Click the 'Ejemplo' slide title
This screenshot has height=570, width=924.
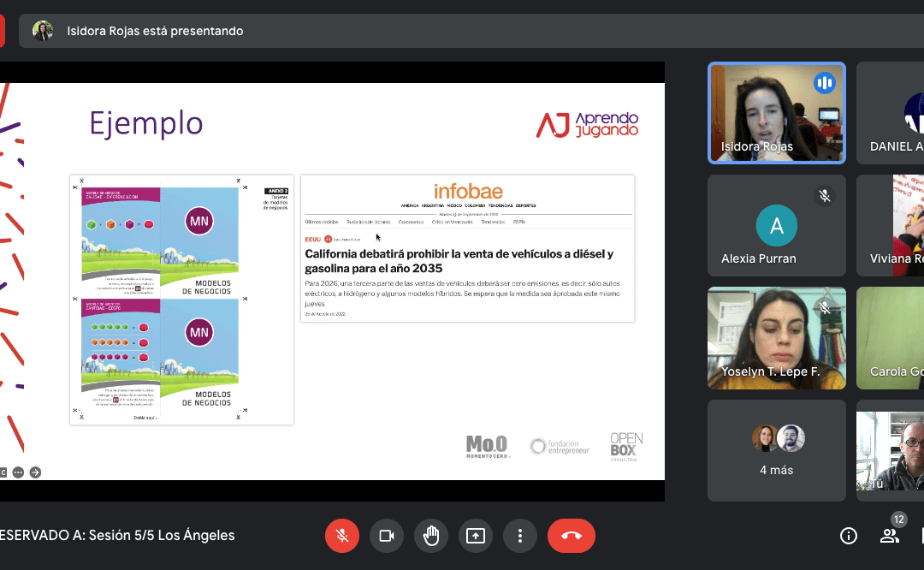coord(146,124)
